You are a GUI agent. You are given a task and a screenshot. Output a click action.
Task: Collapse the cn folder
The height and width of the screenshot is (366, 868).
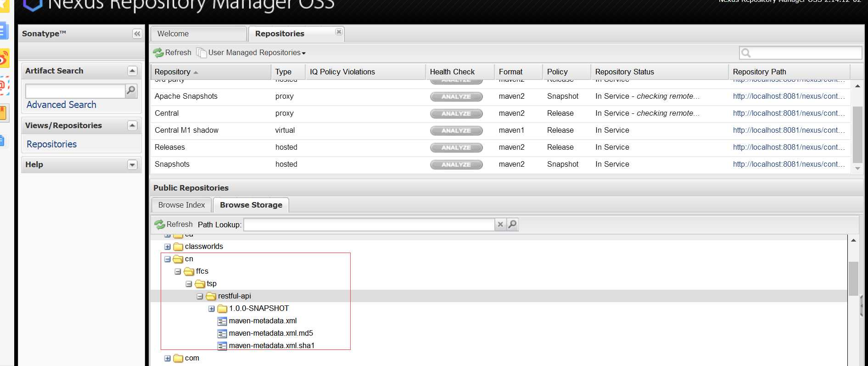tap(168, 259)
